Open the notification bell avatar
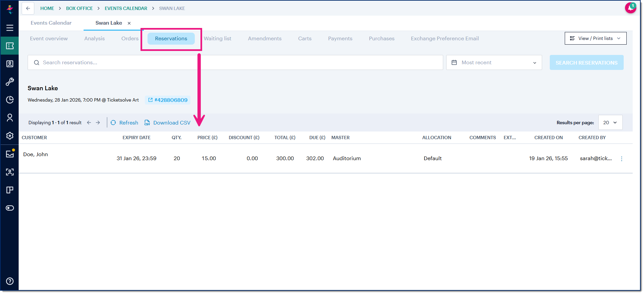The height and width of the screenshot is (294, 644). (630, 8)
